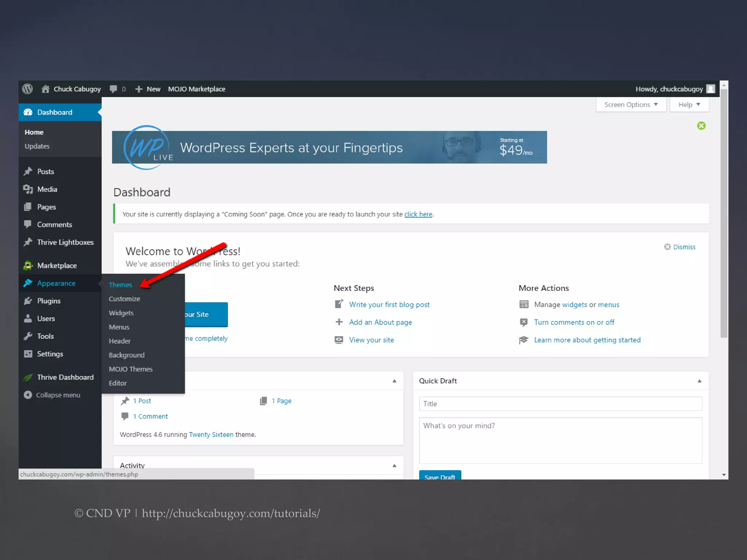Click the Twenty Sixteen theme link
The height and width of the screenshot is (560, 747).
click(211, 435)
